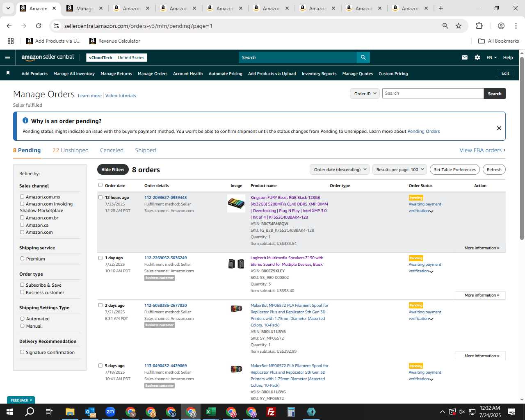Click the Windows Start button
This screenshot has width=525, height=420.
[x=9, y=412]
